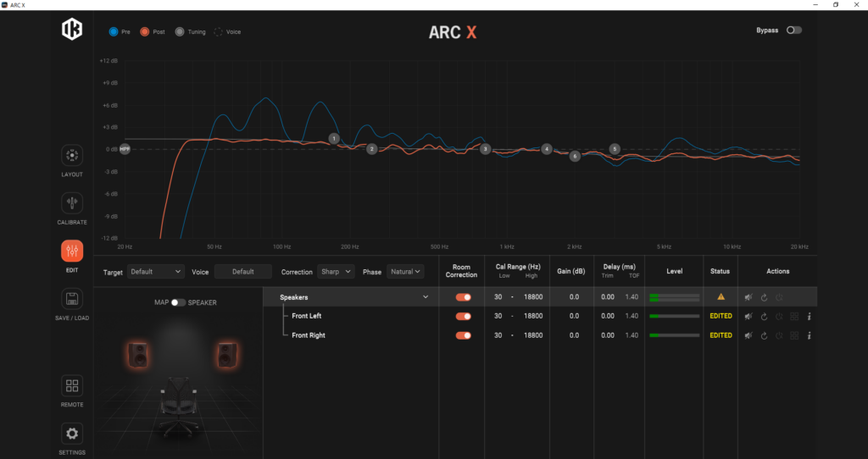Open the Remote panel
Viewport: 868px width, 459px height.
[x=72, y=386]
